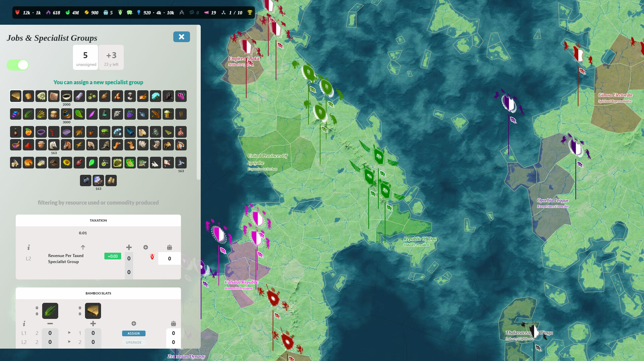Screen dimensions: 644x361
Task: Click the taxed groups count input field
Action: [x=170, y=258]
